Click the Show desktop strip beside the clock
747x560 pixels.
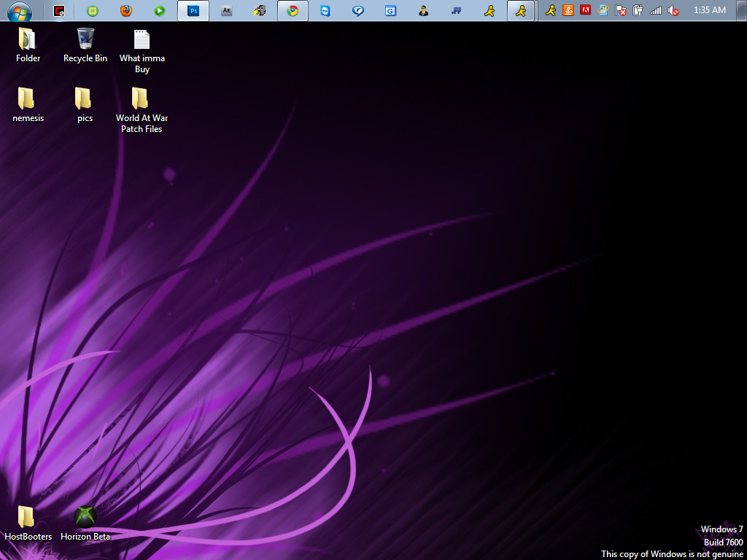click(743, 10)
